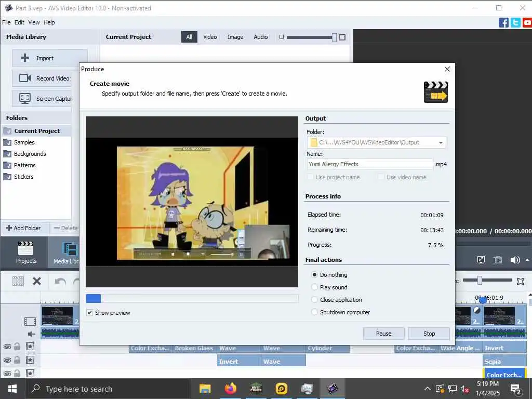Viewport: 532px width, 399px height.
Task: Take a snapshot with camera icon
Action: pyautogui.click(x=497, y=260)
